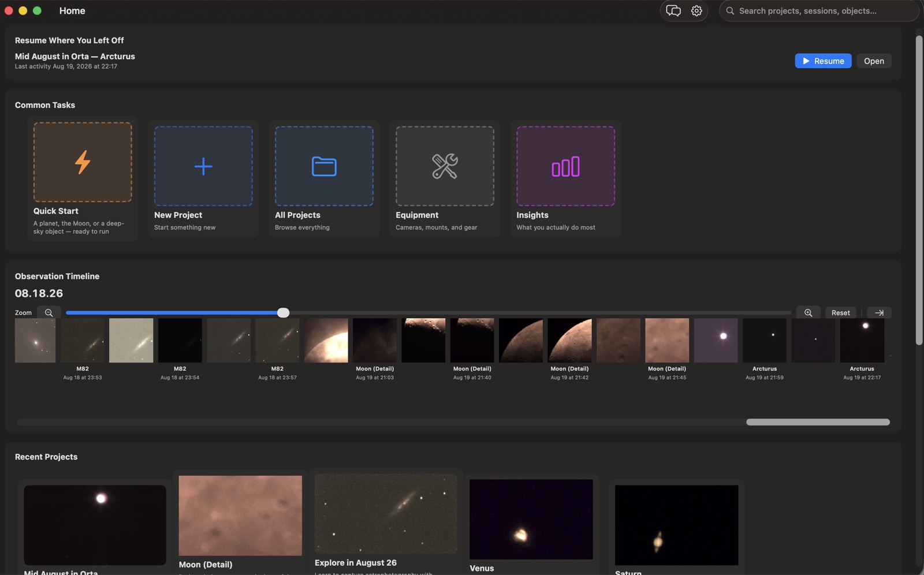This screenshot has width=924, height=575.
Task: Click the Quick Start lightning bolt icon
Action: [x=83, y=162]
